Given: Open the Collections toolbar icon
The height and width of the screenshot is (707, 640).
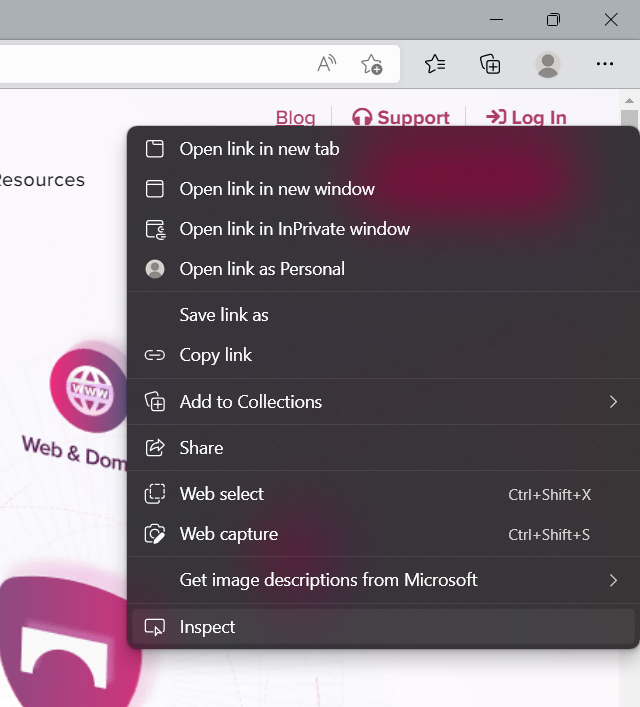Looking at the screenshot, I should [490, 64].
